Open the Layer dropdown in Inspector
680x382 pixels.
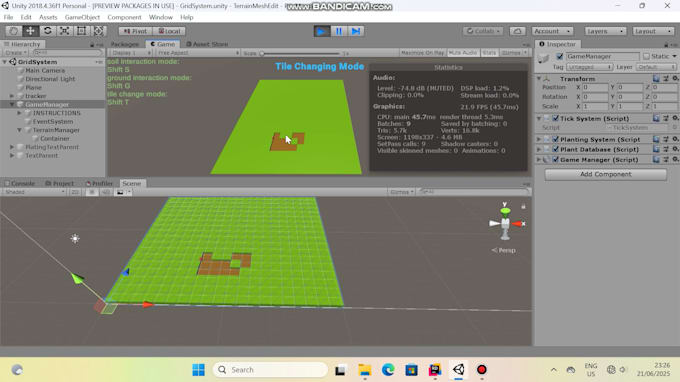(x=656, y=67)
